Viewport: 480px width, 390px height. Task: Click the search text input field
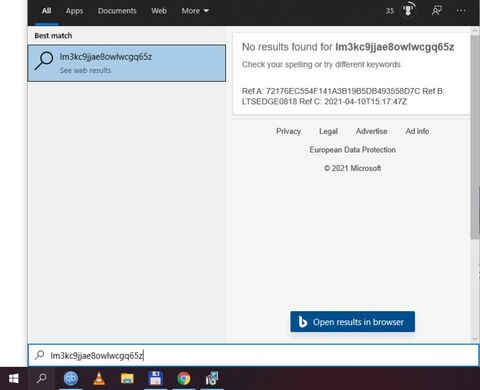pyautogui.click(x=253, y=355)
